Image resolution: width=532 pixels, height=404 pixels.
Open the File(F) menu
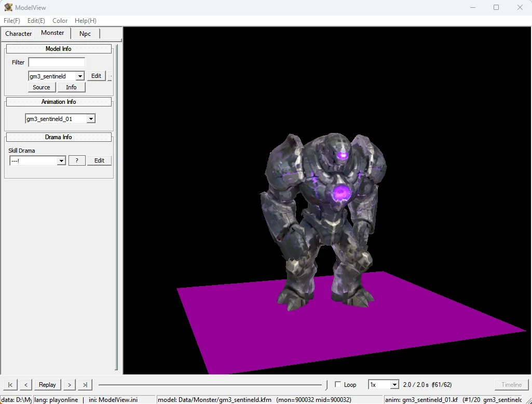click(x=12, y=21)
